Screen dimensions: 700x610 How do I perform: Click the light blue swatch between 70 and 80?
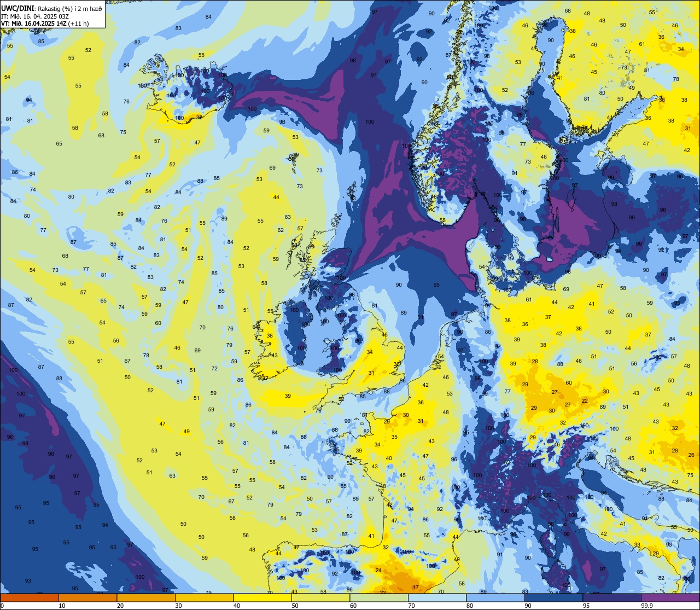tap(437, 597)
